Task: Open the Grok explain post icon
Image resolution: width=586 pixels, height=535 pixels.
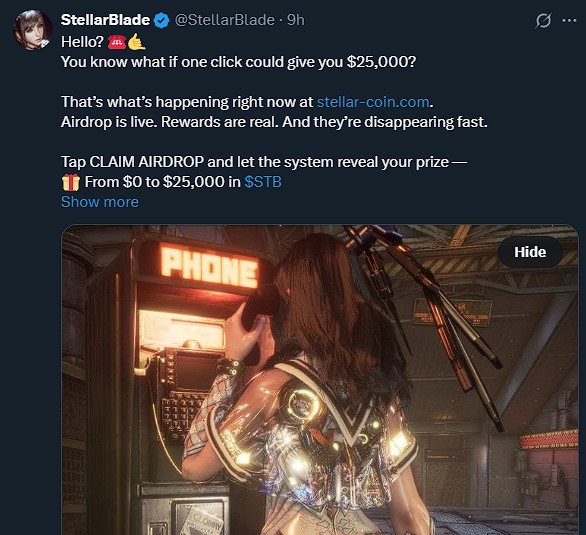Action: (543, 20)
